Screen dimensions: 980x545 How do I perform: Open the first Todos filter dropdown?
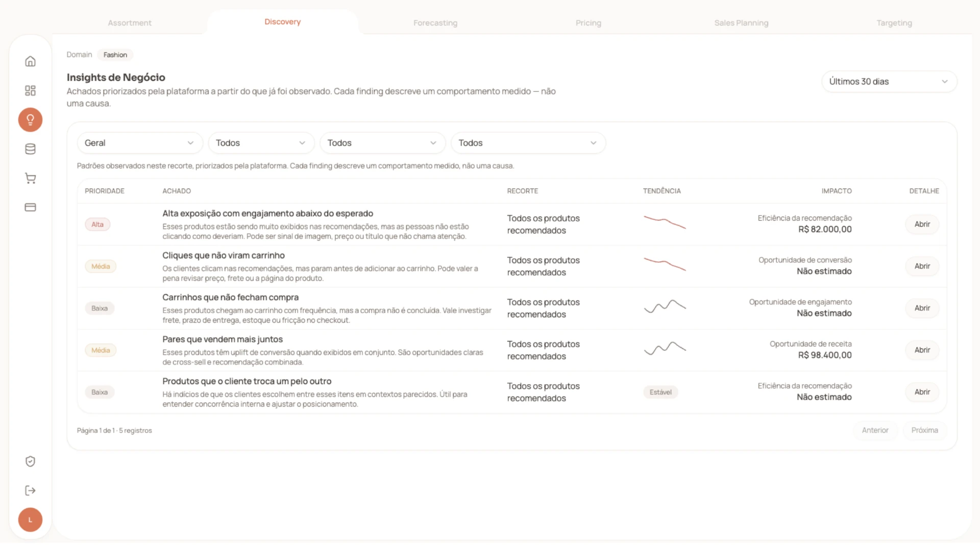pos(261,143)
